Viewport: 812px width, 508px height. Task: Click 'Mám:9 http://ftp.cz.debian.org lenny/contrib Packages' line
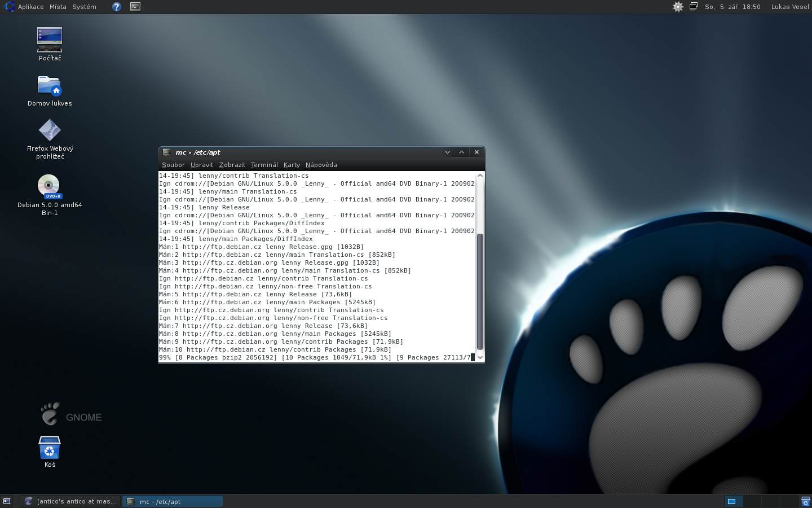(281, 341)
